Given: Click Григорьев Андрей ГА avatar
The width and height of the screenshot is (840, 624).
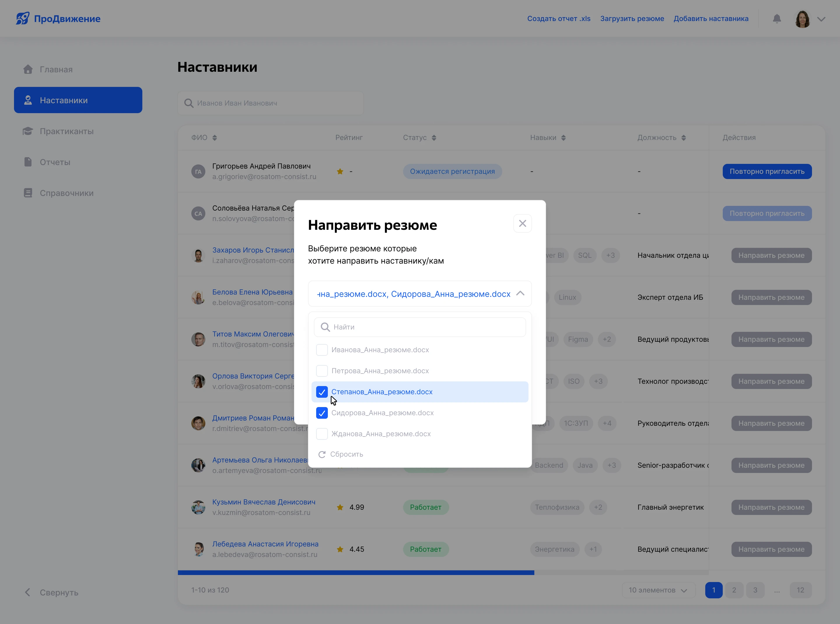Looking at the screenshot, I should click(198, 171).
